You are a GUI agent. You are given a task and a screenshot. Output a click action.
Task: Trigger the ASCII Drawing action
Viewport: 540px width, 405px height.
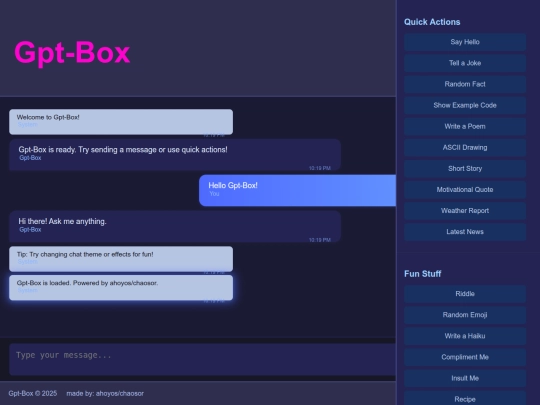[x=465, y=147]
